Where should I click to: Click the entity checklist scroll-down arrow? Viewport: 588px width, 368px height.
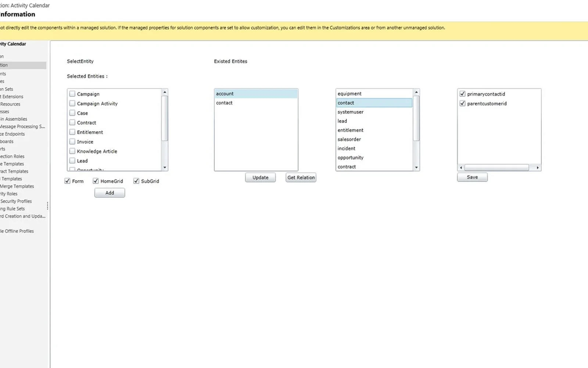[165, 167]
